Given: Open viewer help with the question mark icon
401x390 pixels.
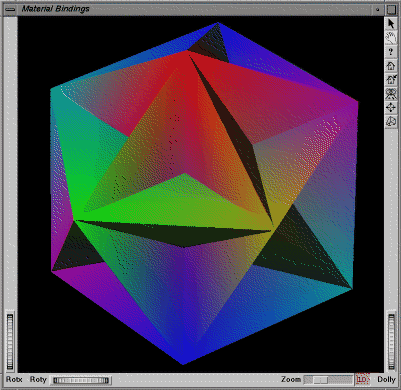Looking at the screenshot, I should pos(391,52).
